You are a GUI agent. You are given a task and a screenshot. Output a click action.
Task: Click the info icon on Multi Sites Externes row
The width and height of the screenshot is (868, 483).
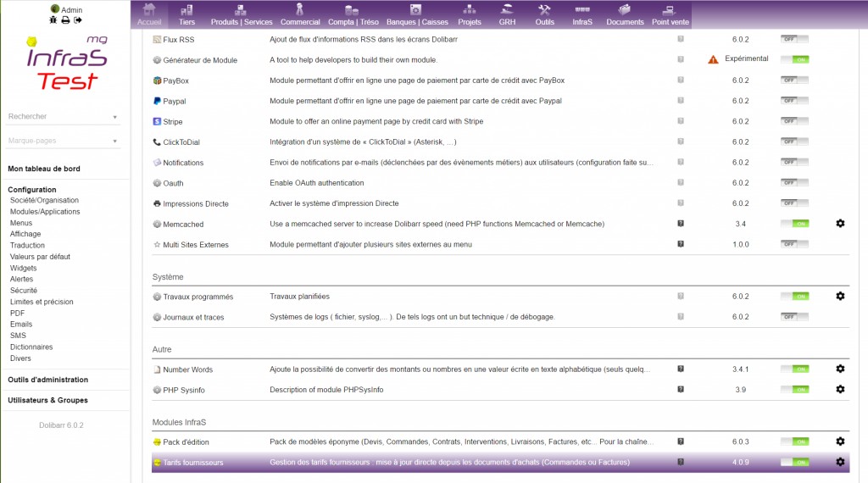point(681,244)
